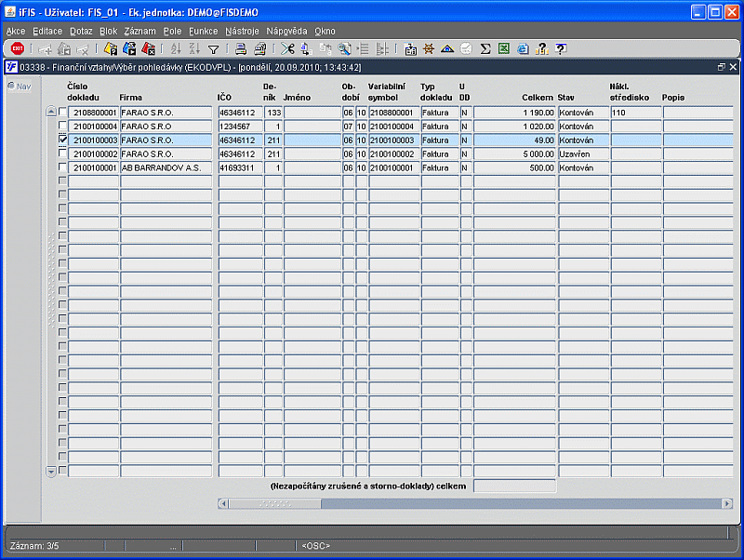
Task: Check the box for document 2108800001
Action: pos(62,112)
